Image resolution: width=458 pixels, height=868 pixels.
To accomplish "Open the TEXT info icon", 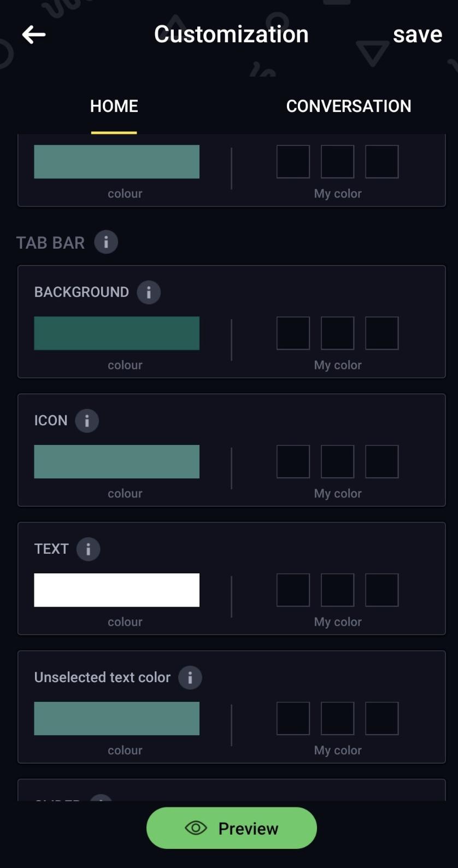I will pos(88,549).
